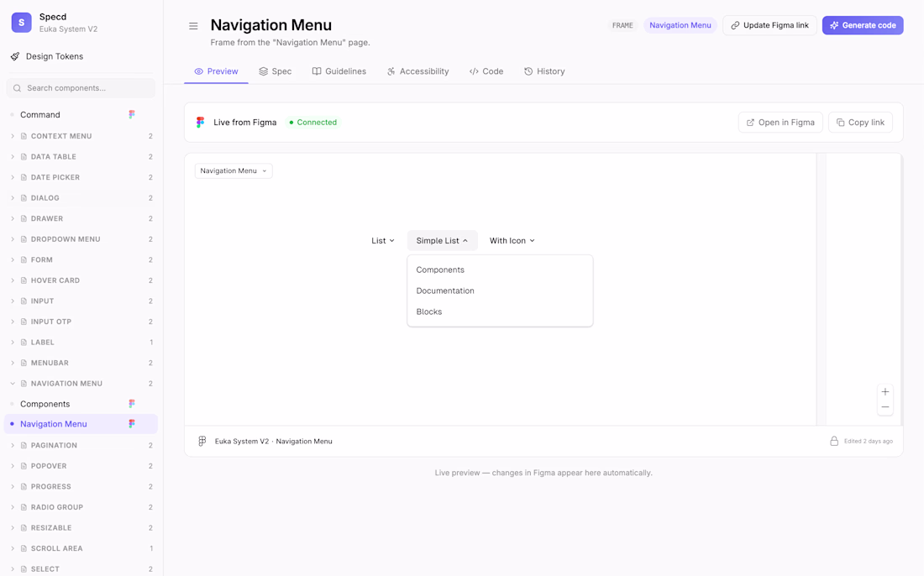Open the Navigation Menu frame dropdown
The height and width of the screenshot is (576, 924).
coord(234,170)
